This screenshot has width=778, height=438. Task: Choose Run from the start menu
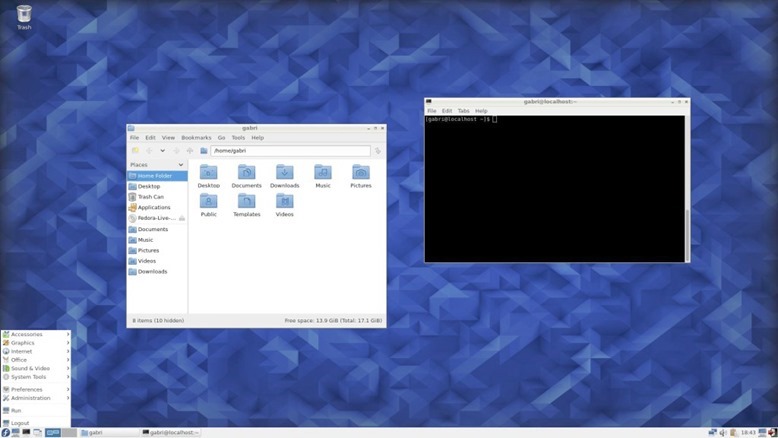tap(36, 410)
